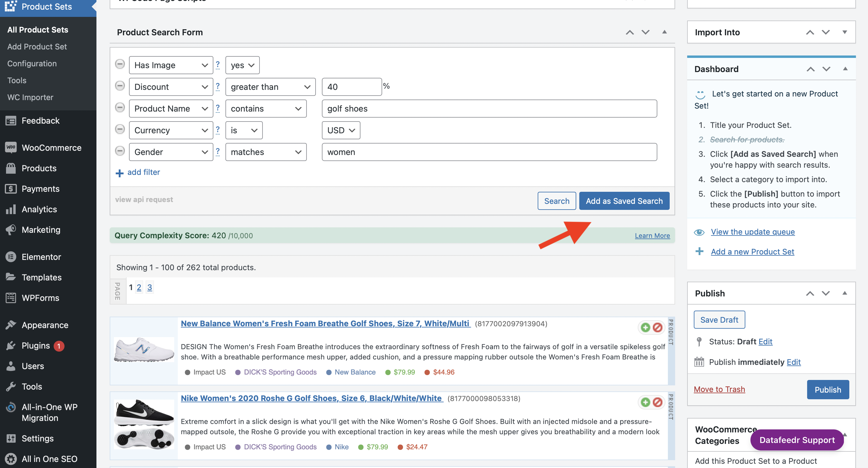868x468 pixels.
Task: Open the USD currency dropdown
Action: click(341, 130)
